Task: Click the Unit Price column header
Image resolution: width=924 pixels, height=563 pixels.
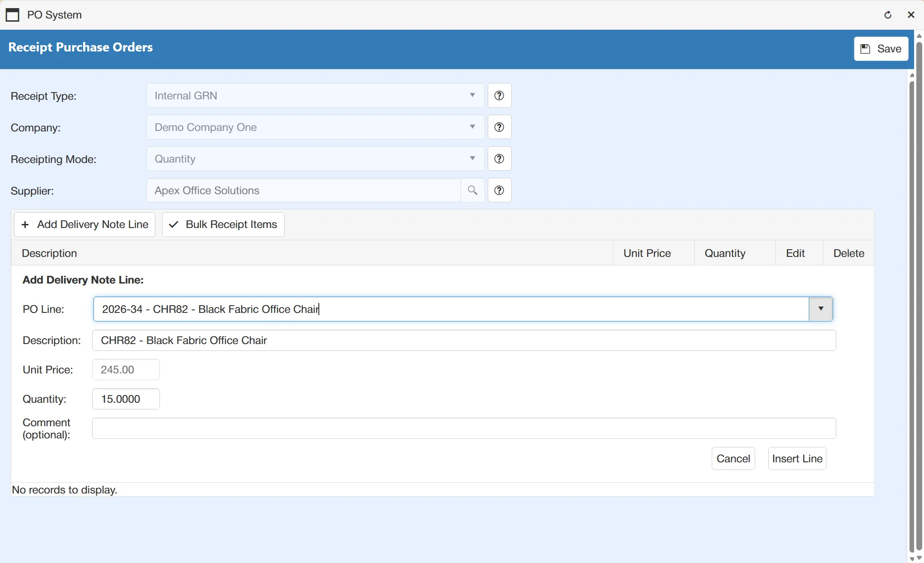Action: (653, 253)
